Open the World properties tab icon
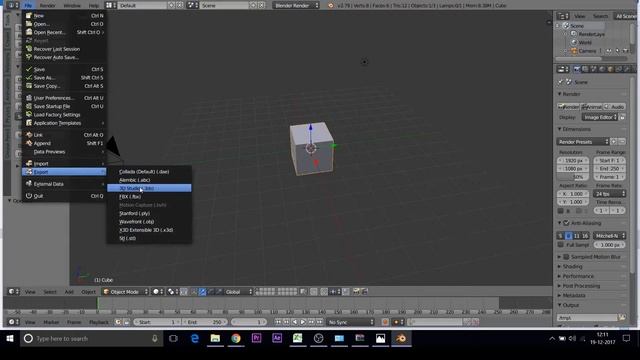 point(602,69)
